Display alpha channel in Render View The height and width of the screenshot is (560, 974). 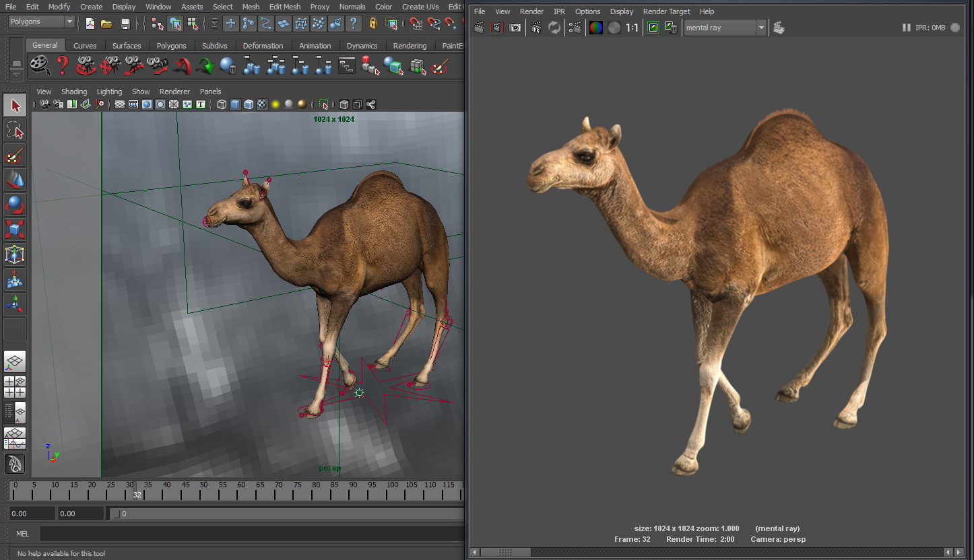[x=614, y=28]
